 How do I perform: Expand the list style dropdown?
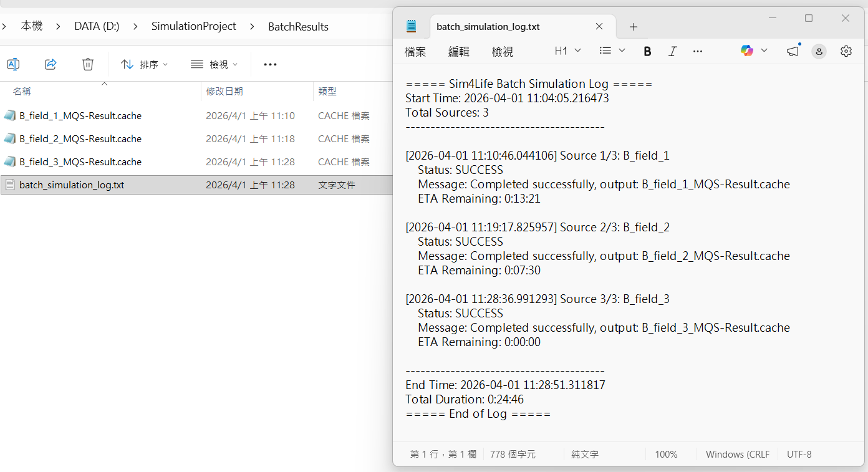tap(612, 51)
